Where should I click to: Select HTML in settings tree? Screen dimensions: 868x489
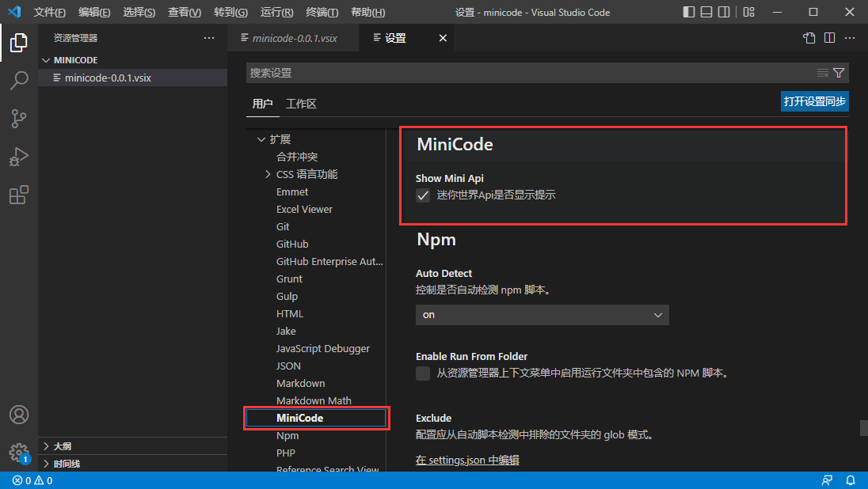click(x=290, y=313)
